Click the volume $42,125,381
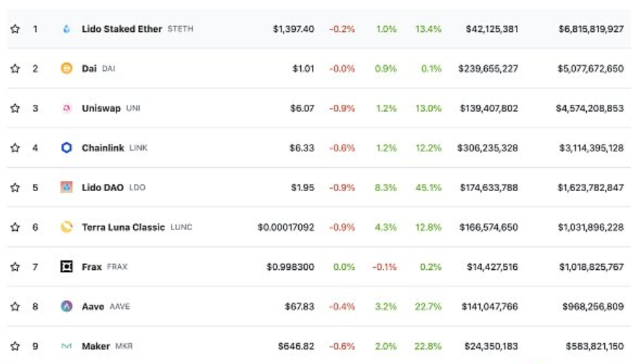The width and height of the screenshot is (631, 364). click(x=492, y=29)
